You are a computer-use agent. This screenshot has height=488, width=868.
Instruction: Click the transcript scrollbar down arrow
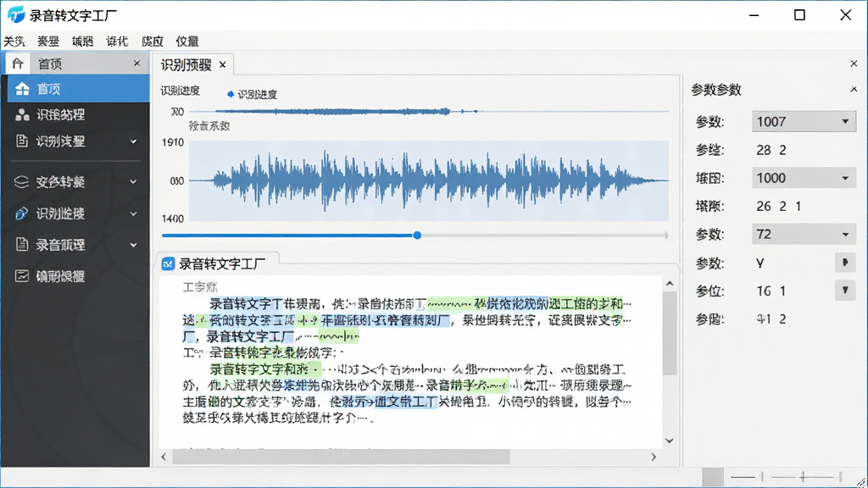[670, 441]
